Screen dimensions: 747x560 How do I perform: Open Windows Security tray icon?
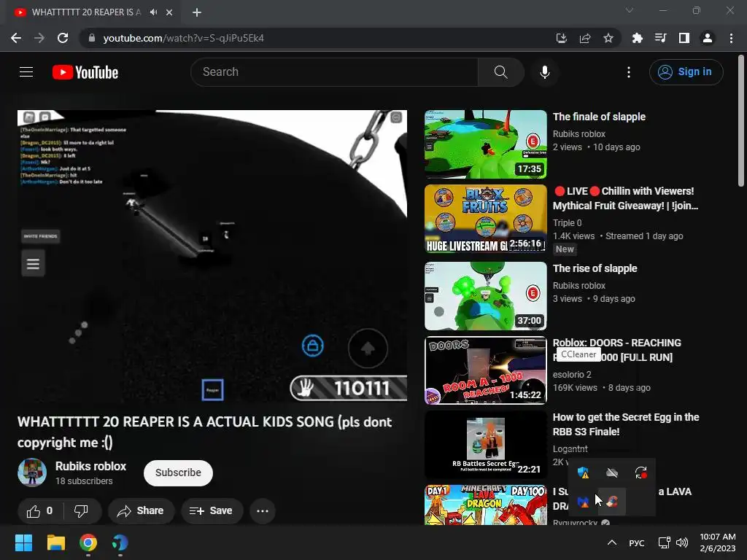[583, 472]
